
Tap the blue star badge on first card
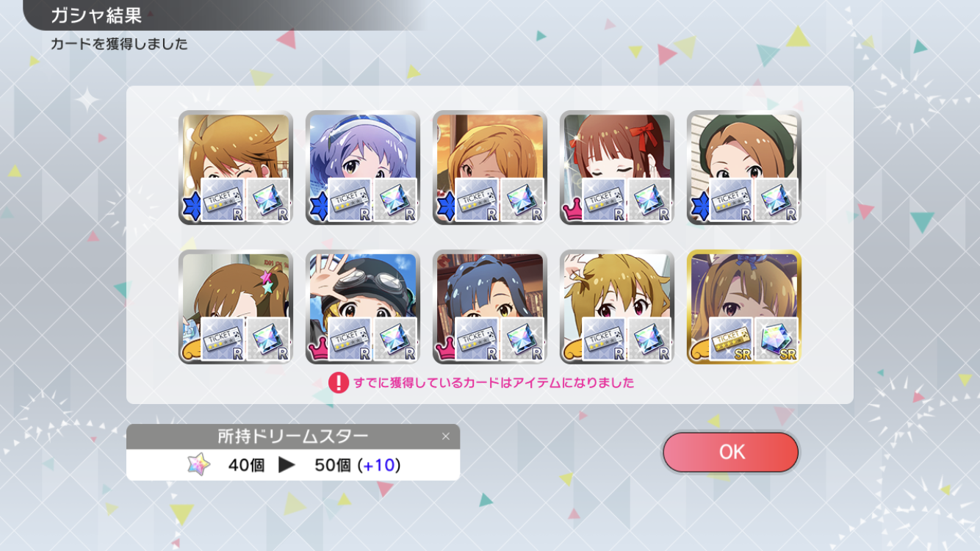coord(191,208)
